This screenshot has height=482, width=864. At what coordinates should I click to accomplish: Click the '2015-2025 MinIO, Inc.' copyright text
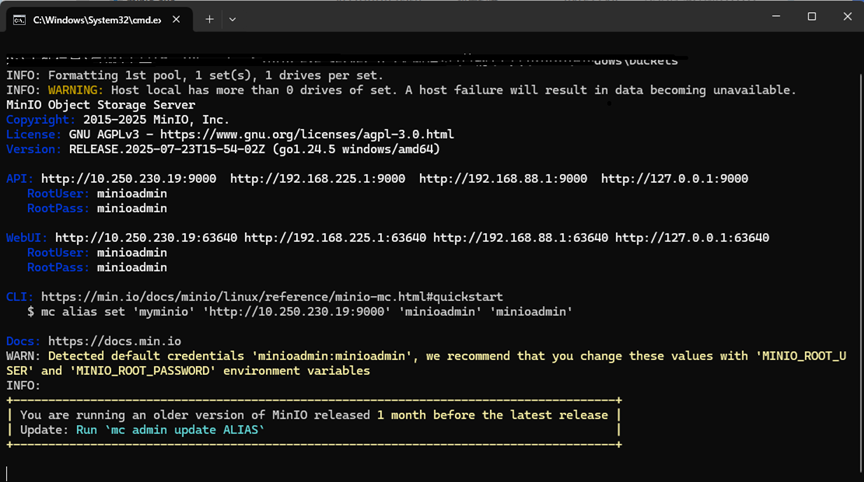[x=156, y=120]
